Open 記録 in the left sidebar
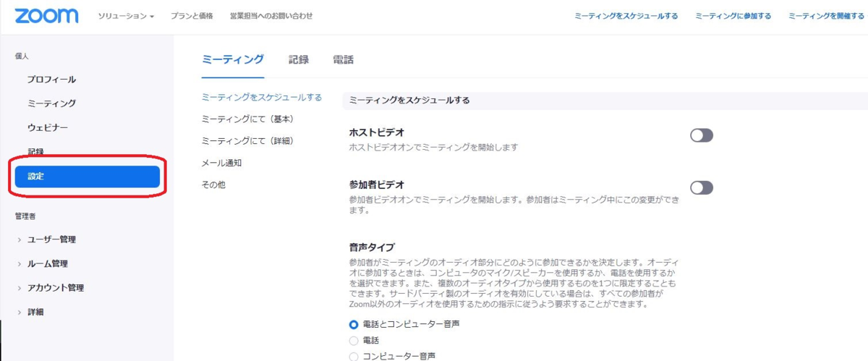868x361 pixels. click(35, 151)
